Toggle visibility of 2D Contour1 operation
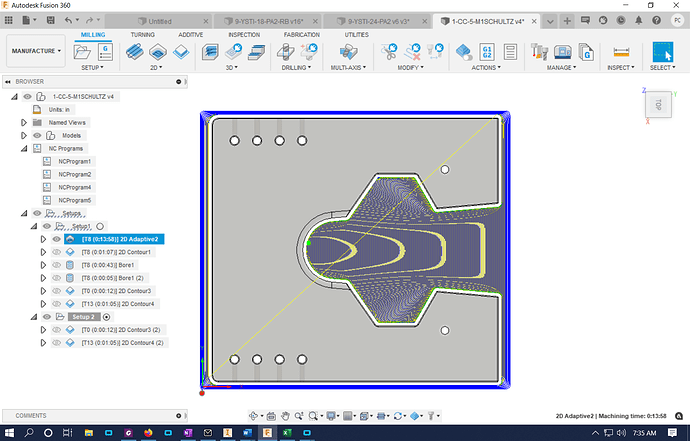The width and height of the screenshot is (690, 441). coord(56,252)
